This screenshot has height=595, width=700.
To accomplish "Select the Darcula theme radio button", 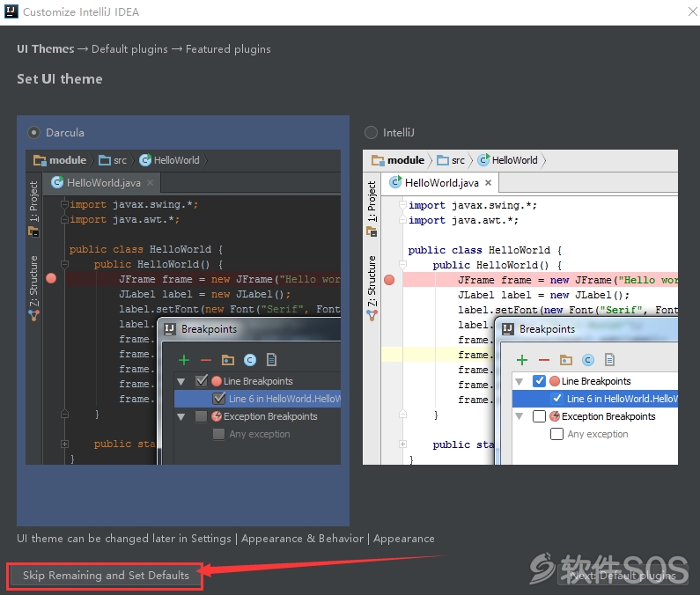I will click(x=34, y=133).
